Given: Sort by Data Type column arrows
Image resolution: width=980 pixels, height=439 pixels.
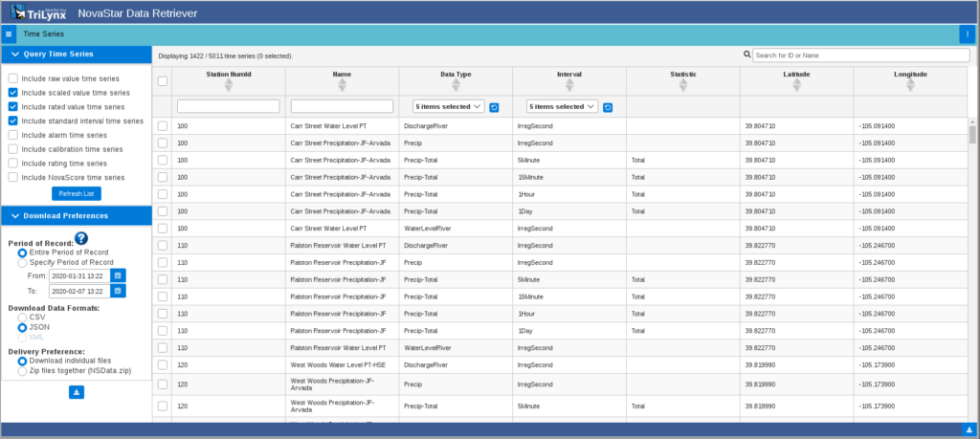Looking at the screenshot, I should click(456, 85).
